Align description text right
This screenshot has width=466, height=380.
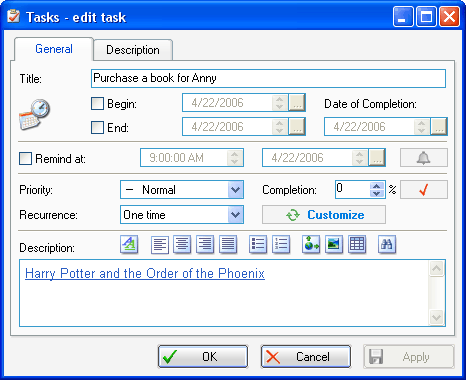coord(205,245)
